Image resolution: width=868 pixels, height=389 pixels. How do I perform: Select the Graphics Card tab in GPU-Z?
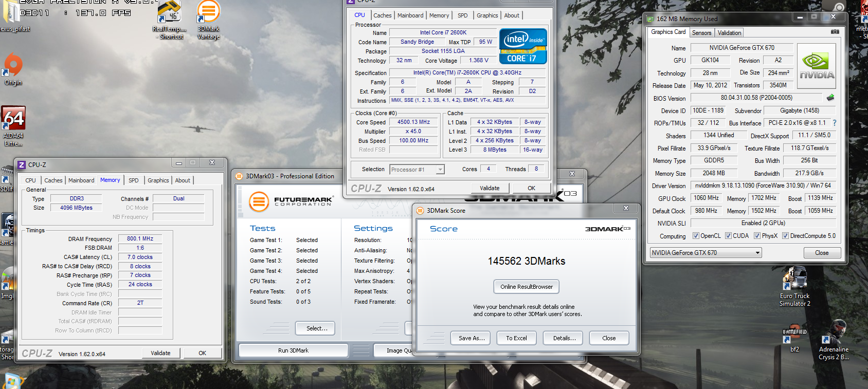point(668,32)
